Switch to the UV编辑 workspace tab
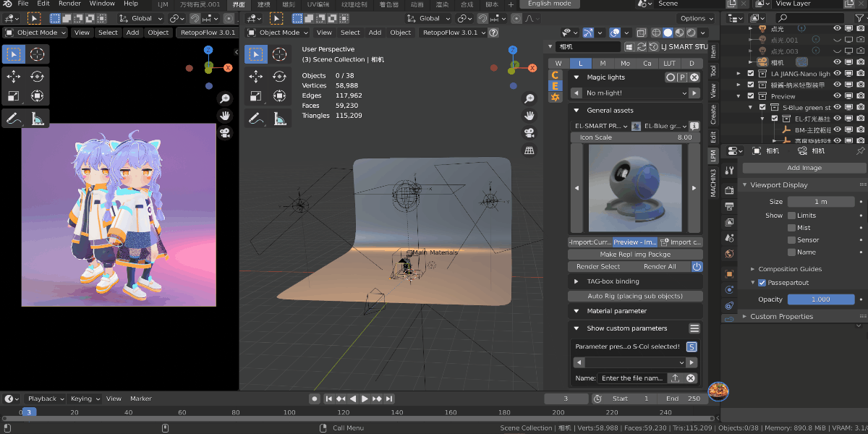The height and width of the screenshot is (434, 868). [318, 4]
